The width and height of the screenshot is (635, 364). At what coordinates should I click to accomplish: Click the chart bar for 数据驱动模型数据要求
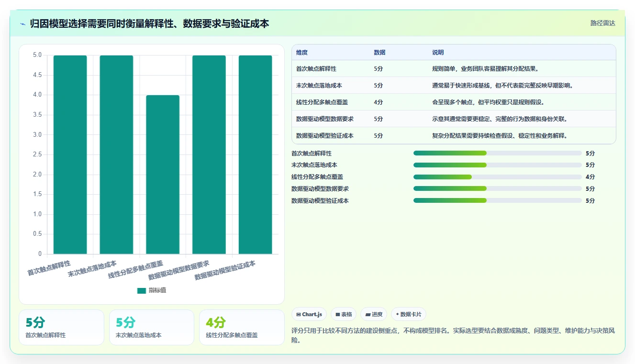(209, 154)
